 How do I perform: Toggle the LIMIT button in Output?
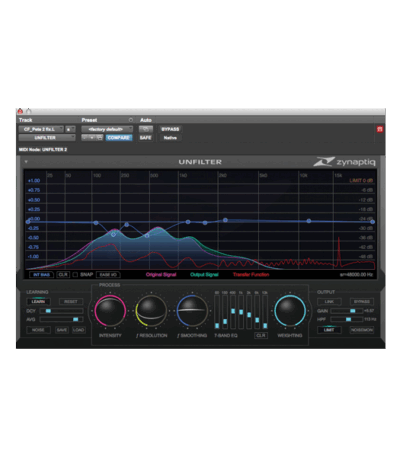(x=329, y=330)
